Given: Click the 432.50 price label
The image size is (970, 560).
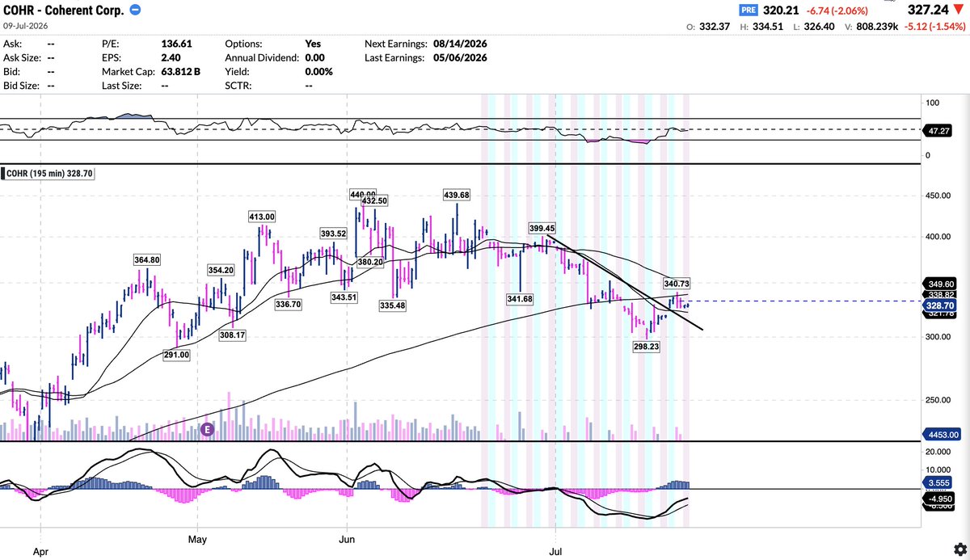Looking at the screenshot, I should pyautogui.click(x=376, y=200).
